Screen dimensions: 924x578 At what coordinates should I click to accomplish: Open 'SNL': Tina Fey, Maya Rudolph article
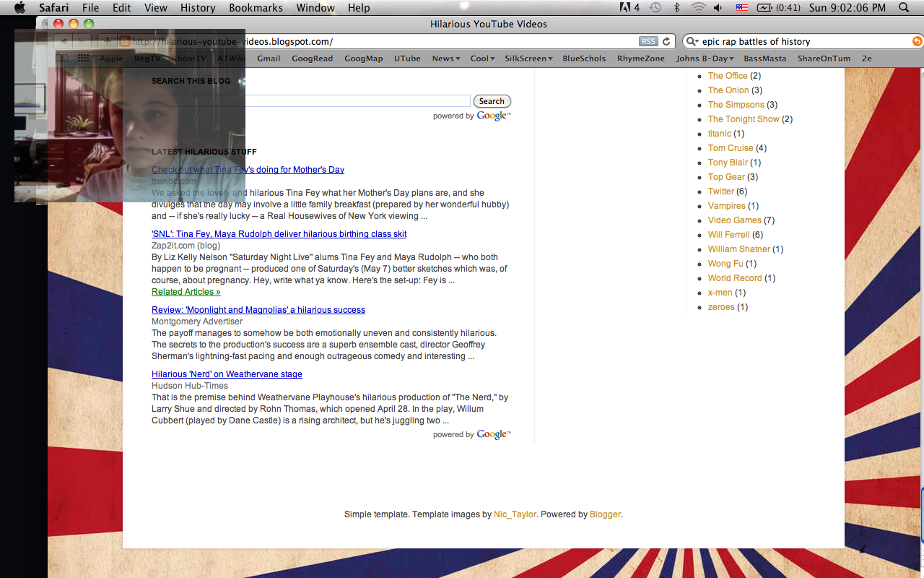(279, 234)
